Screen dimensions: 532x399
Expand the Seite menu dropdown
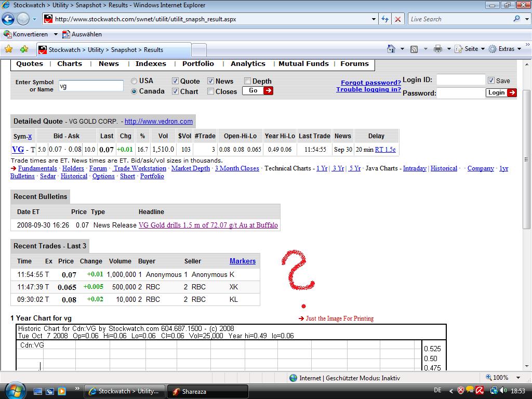[483, 48]
